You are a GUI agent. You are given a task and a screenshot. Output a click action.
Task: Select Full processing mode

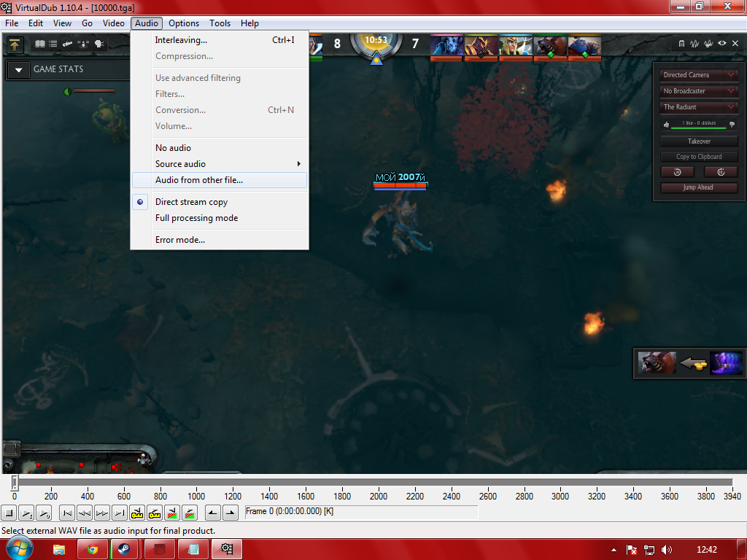click(x=219, y=218)
